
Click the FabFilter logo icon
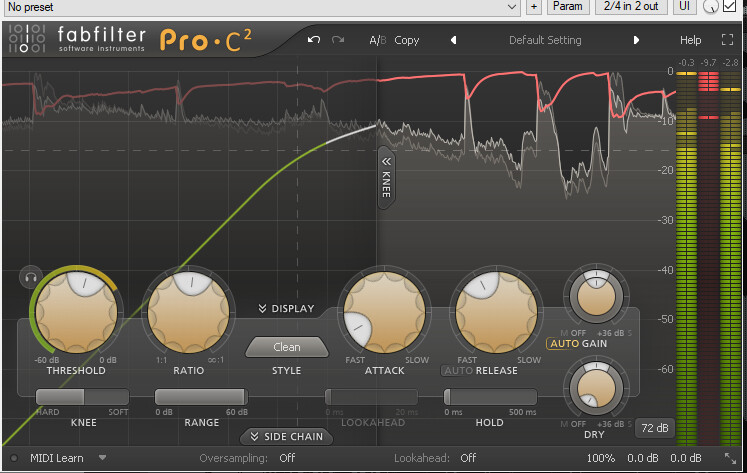(x=27, y=39)
